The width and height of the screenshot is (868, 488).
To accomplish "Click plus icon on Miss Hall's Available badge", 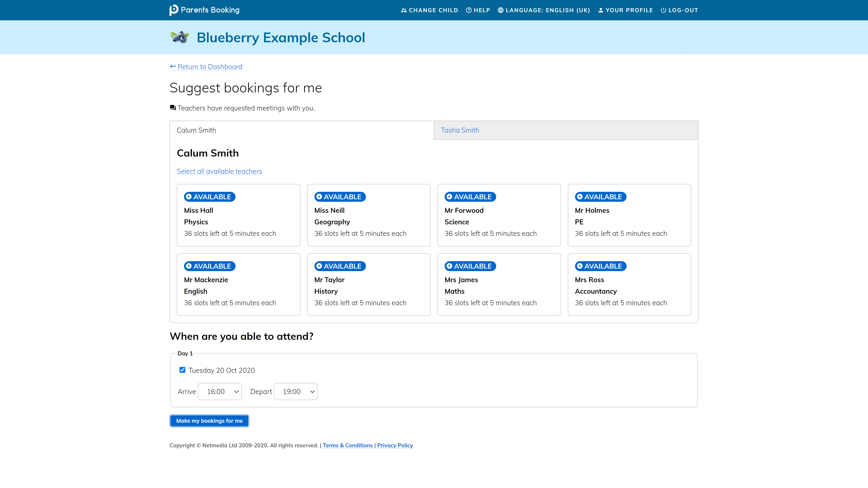I will click(x=189, y=197).
